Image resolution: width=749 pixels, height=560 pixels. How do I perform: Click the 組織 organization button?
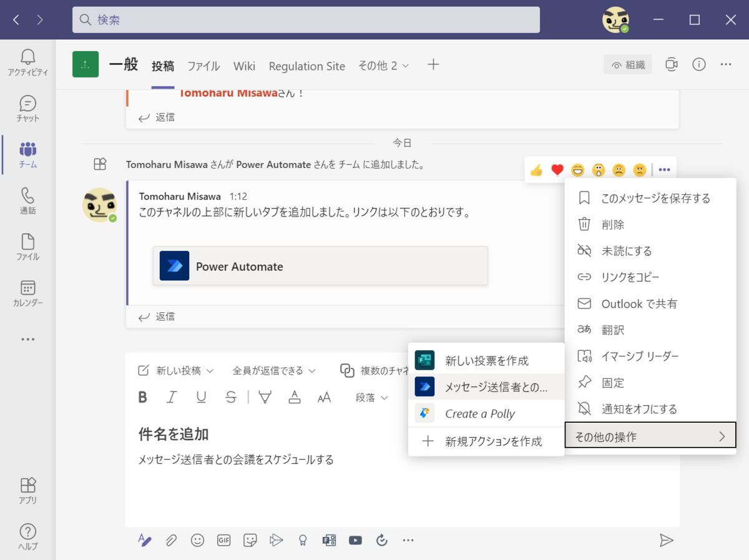[x=628, y=64]
